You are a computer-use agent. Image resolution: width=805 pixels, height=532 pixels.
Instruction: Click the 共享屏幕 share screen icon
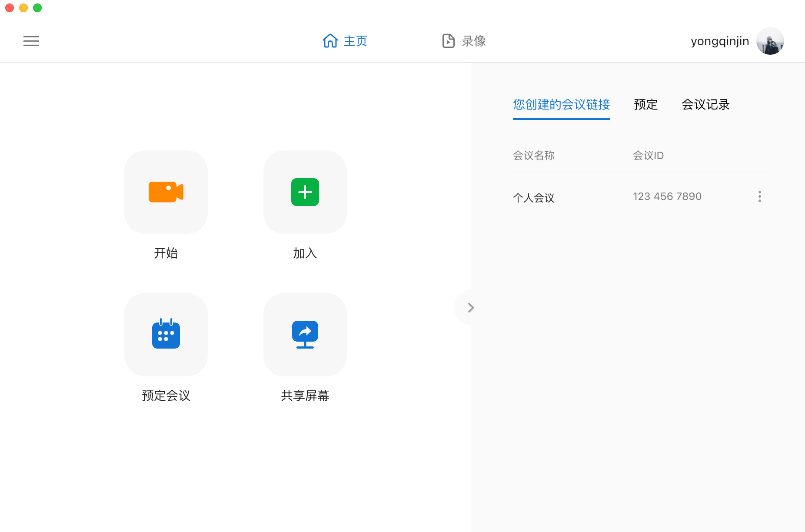point(305,334)
